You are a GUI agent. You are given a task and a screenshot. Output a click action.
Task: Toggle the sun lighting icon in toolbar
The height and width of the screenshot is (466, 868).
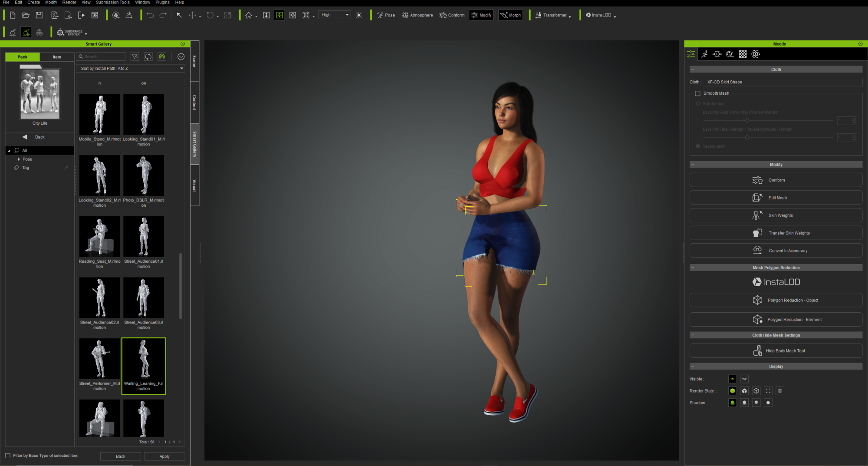[359, 15]
